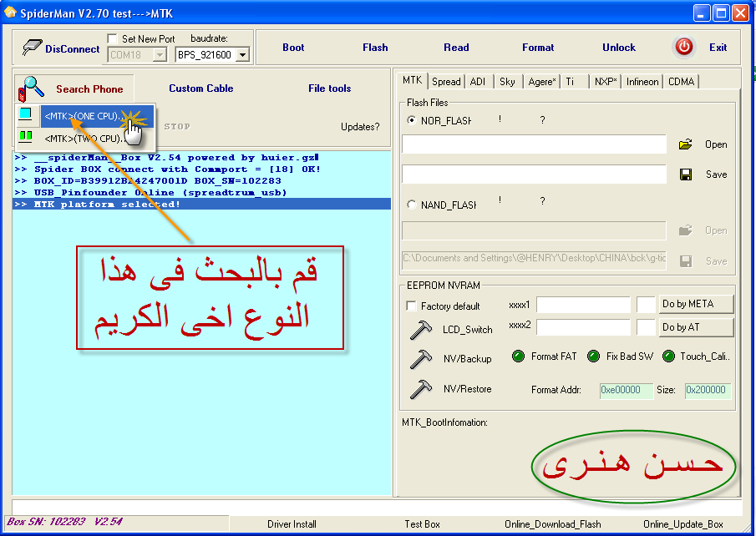Click the green Fix Bad SW indicator
The image size is (756, 536).
(x=593, y=356)
